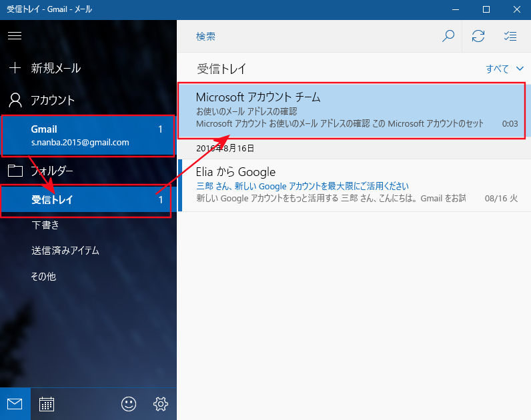Switch to Mail app envelope icon
This screenshot has height=420, width=531.
tap(15, 404)
